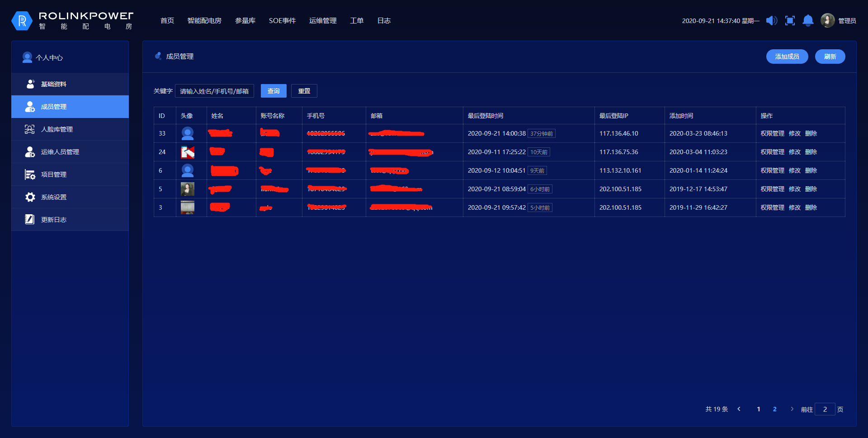This screenshot has height=438, width=868.
Task: Click the page jump number input
Action: click(825, 409)
